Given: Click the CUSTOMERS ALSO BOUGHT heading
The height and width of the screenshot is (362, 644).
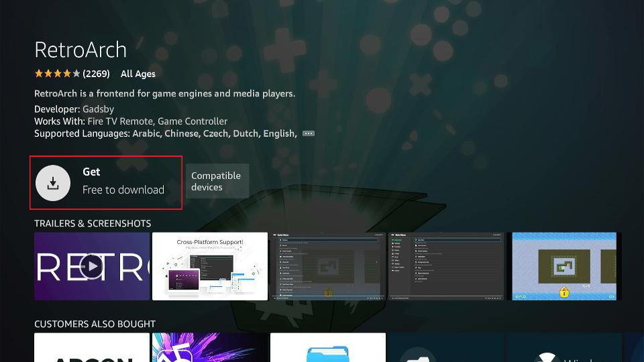Looking at the screenshot, I should (95, 324).
